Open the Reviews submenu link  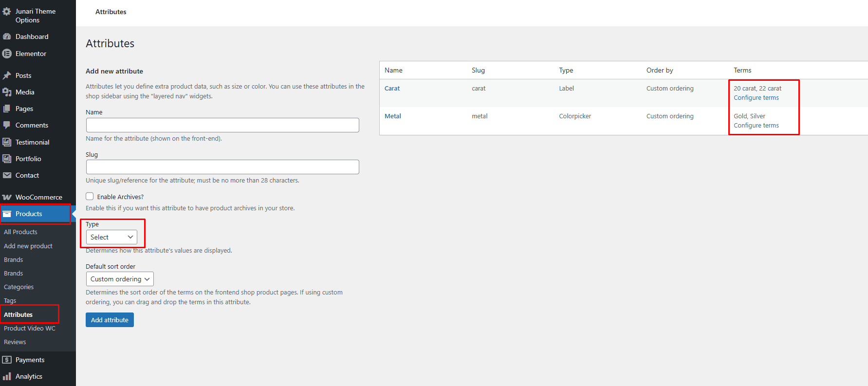[15, 342]
